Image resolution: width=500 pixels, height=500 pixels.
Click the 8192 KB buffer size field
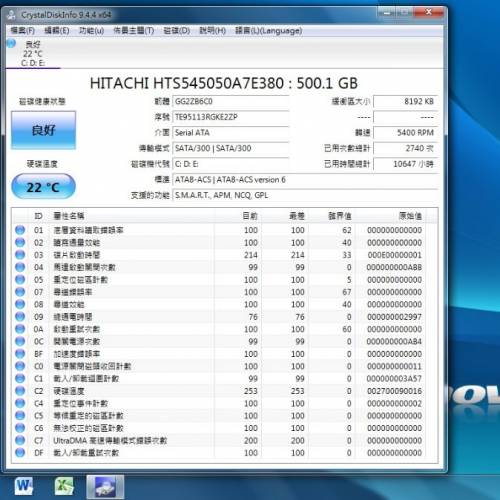click(406, 101)
